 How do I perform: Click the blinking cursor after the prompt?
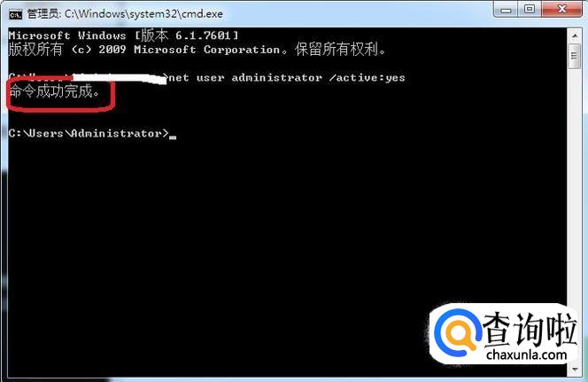173,137
